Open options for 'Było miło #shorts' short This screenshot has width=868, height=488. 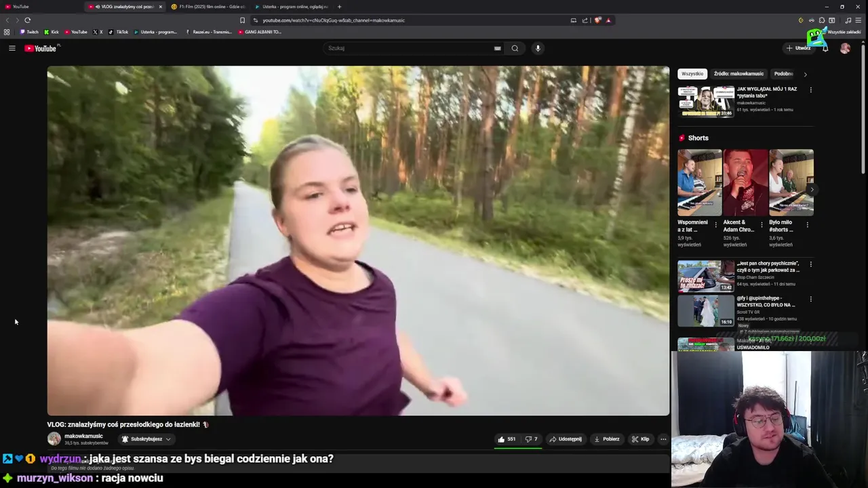click(x=807, y=224)
